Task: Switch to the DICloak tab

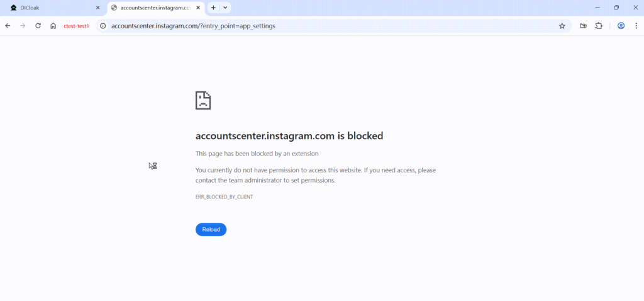Action: click(50, 8)
